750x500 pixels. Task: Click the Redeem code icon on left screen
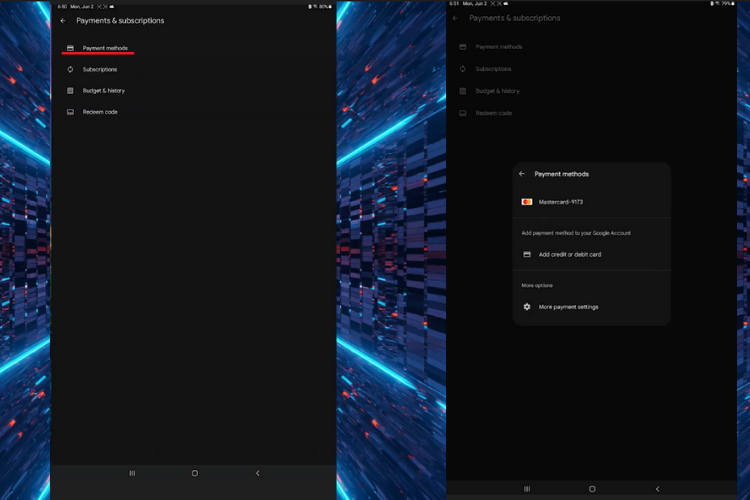(x=70, y=112)
